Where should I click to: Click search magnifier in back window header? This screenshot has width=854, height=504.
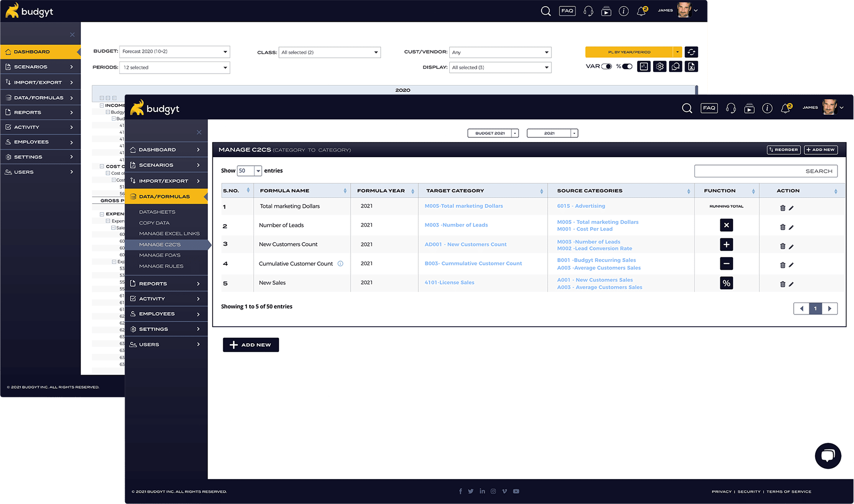[x=546, y=11]
